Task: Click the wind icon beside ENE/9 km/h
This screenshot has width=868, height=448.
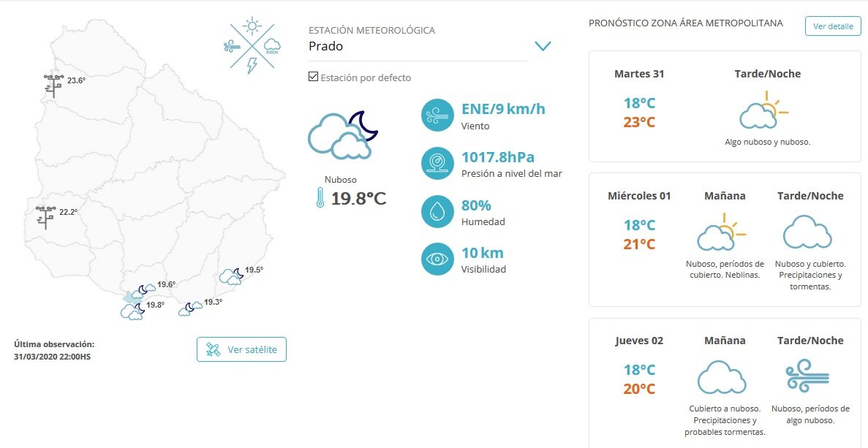Action: point(437,115)
